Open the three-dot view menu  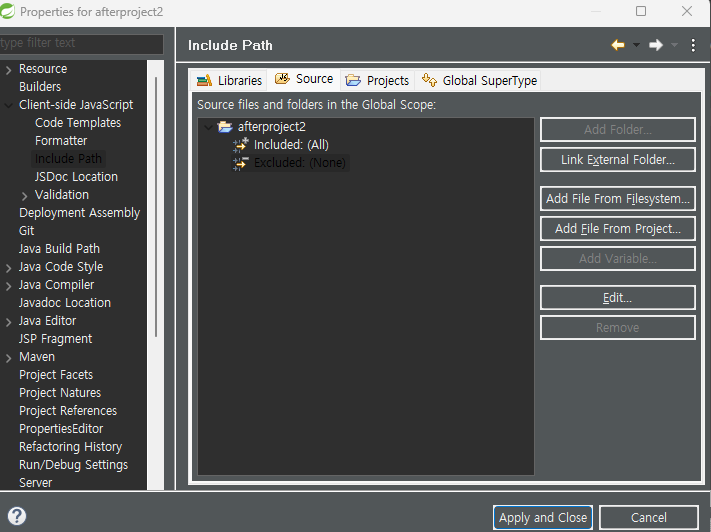693,45
